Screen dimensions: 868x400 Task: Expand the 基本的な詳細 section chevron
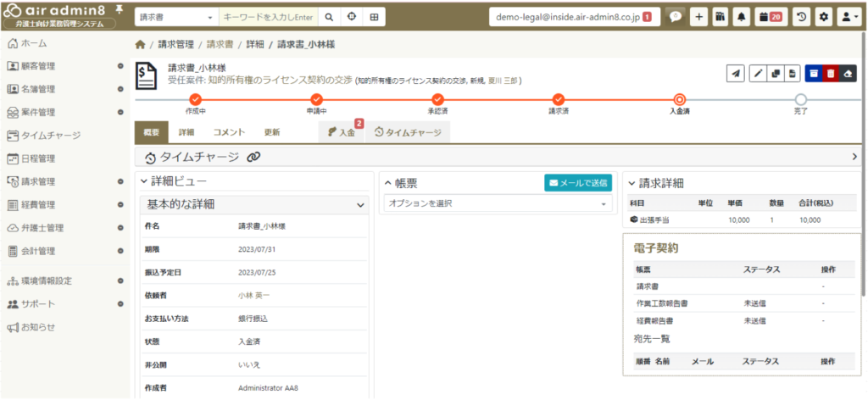point(361,204)
